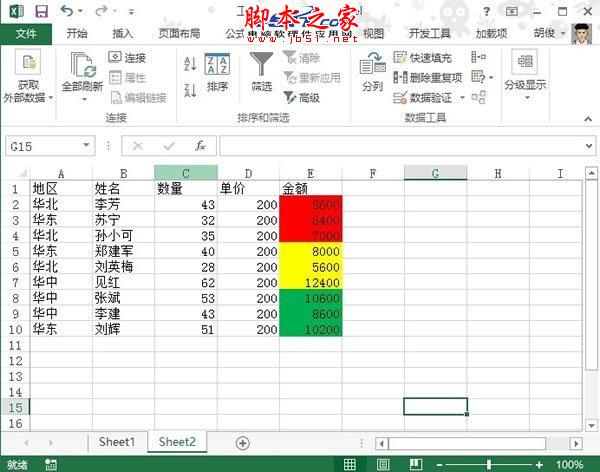Viewport: 600px width, 472px height.
Task: Click Reapply filter (重新应用)
Action: [312, 78]
